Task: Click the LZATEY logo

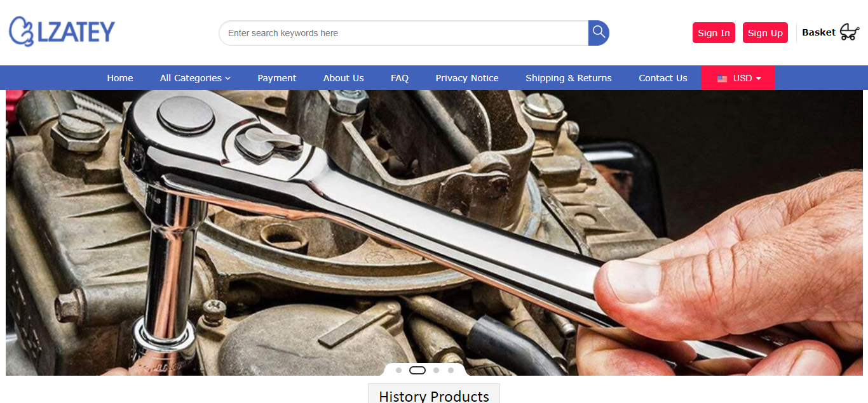Action: pos(62,32)
